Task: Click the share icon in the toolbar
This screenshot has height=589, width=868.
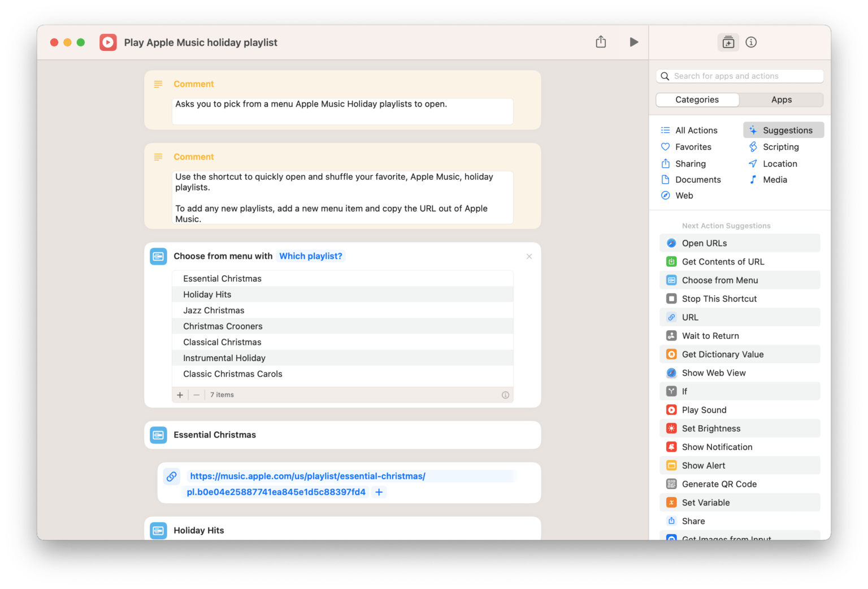Action: coord(601,42)
